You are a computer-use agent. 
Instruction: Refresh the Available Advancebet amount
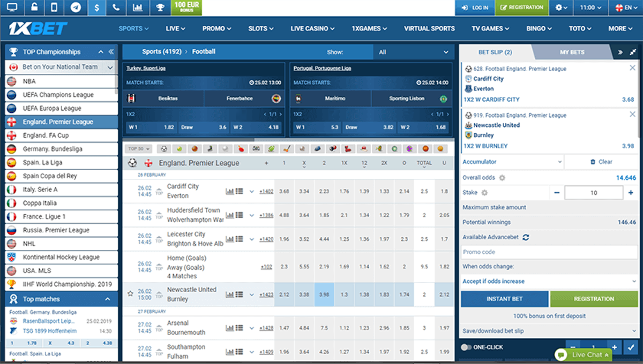526,237
